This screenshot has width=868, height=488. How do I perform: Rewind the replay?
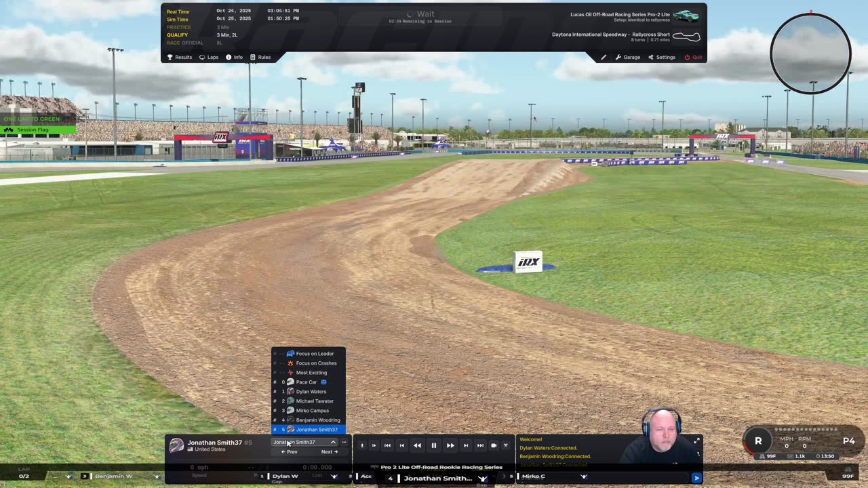click(x=417, y=445)
